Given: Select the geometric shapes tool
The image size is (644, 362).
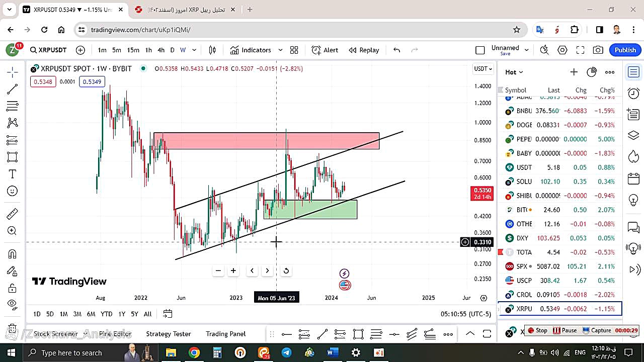Looking at the screenshot, I should 13,157.
